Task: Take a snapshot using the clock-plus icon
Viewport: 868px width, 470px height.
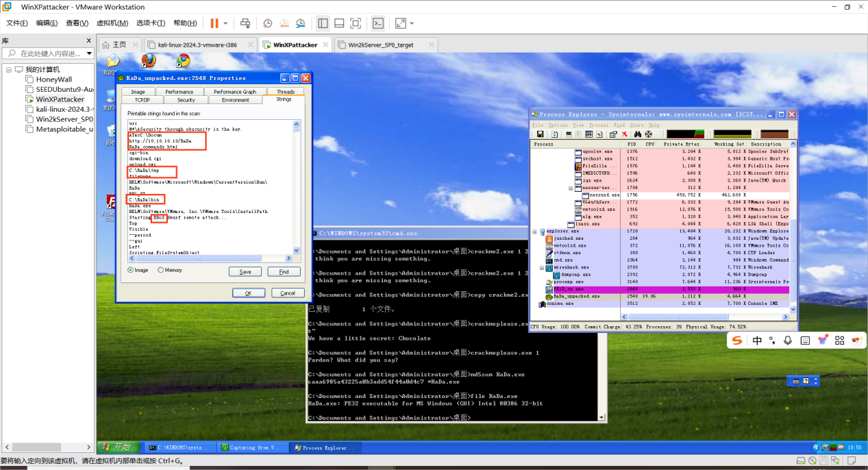Action: pos(268,23)
